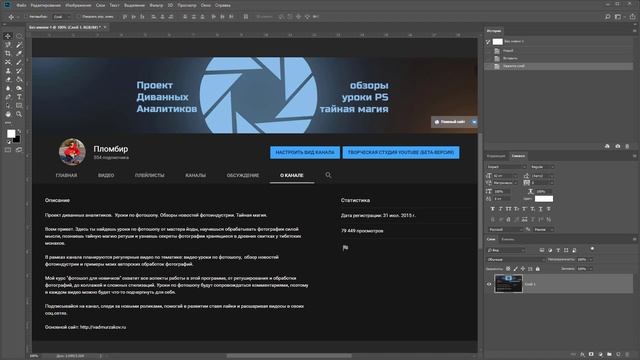Select the Brush tool

[x=19, y=62]
